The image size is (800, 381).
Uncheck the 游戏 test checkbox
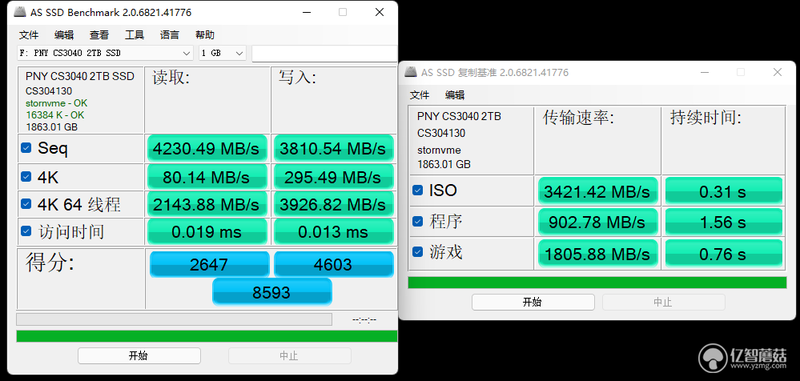[x=417, y=251]
